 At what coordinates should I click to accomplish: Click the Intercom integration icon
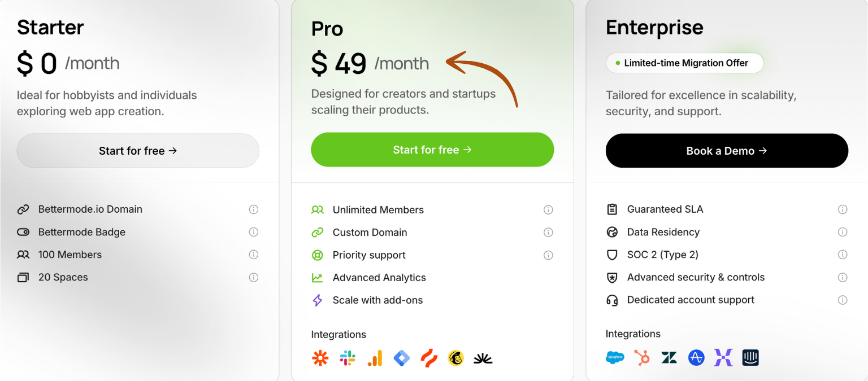[x=750, y=357]
